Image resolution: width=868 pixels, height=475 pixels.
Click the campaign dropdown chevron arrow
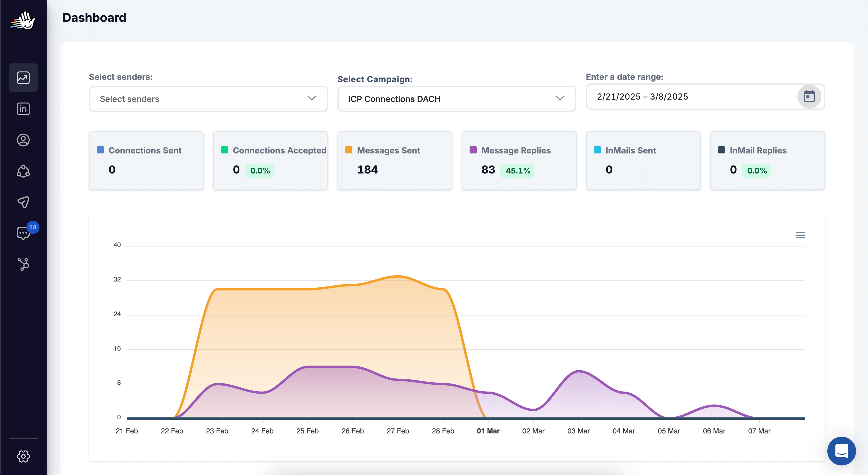560,98
